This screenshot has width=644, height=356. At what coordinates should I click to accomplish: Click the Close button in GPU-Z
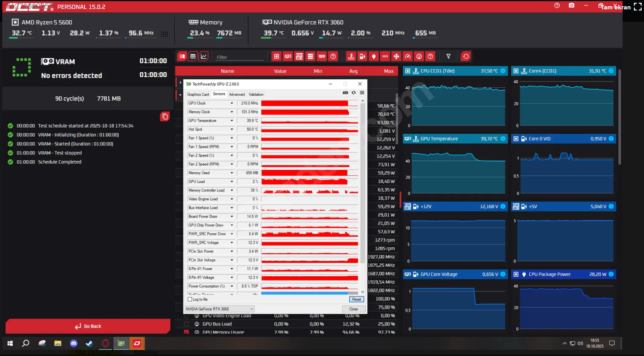353,309
